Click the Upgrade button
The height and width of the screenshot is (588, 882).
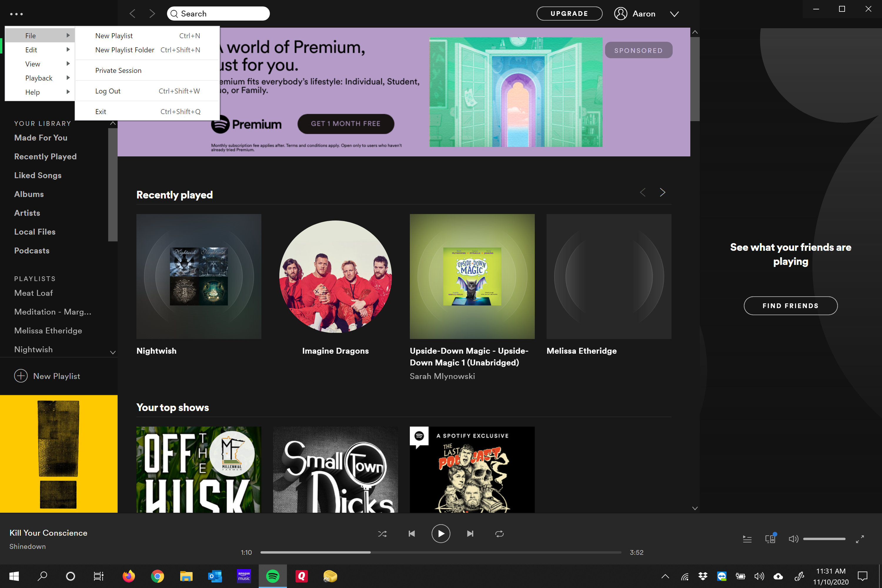(x=569, y=14)
